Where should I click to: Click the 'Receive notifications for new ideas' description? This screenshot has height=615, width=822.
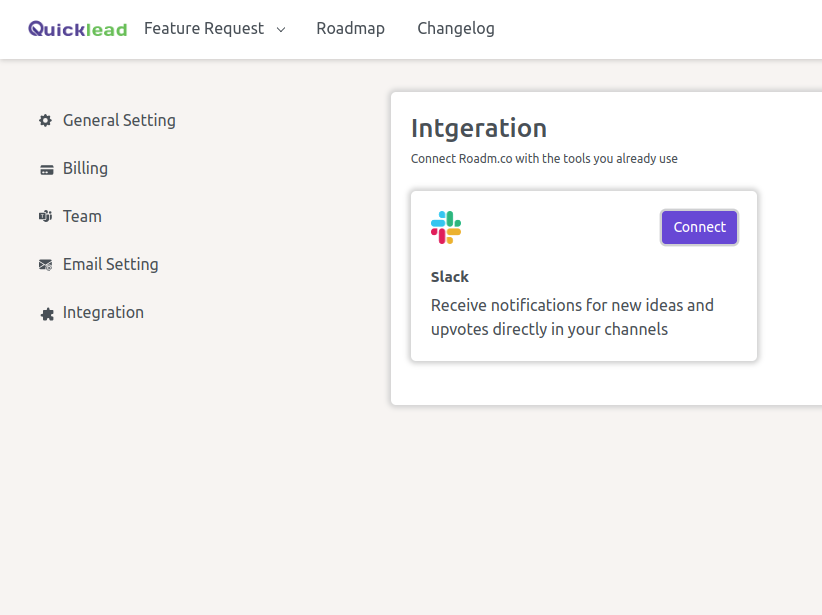(x=572, y=317)
